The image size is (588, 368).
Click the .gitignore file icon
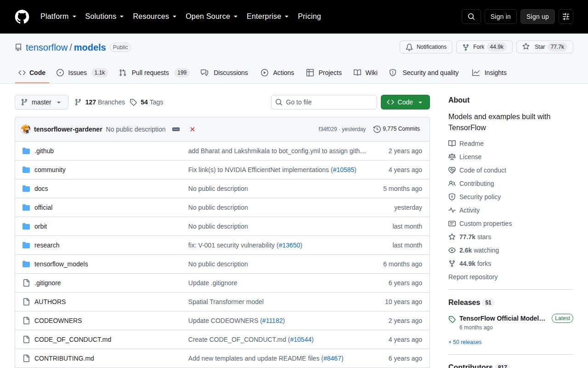[26, 283]
